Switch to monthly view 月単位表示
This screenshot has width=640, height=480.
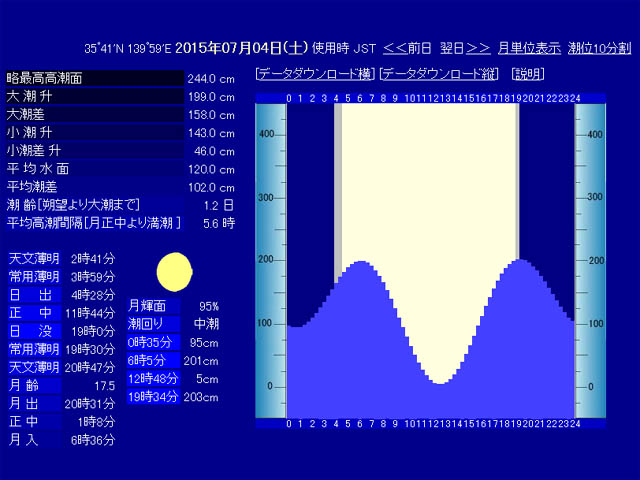point(529,49)
